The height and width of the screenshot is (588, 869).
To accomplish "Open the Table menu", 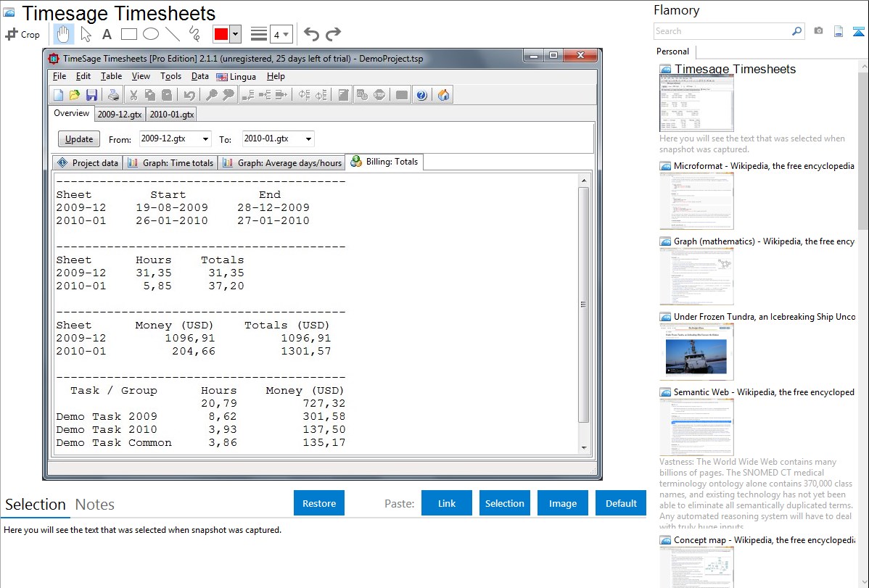I will [112, 76].
